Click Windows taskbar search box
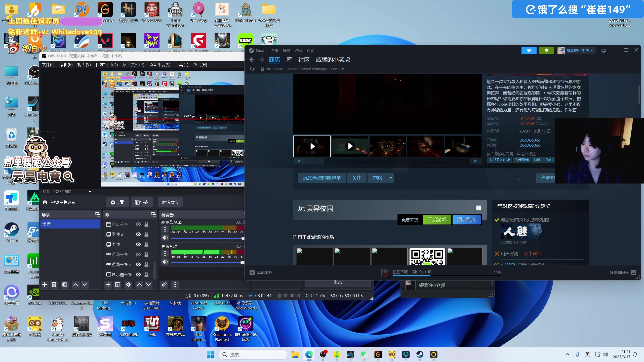 tap(253, 354)
